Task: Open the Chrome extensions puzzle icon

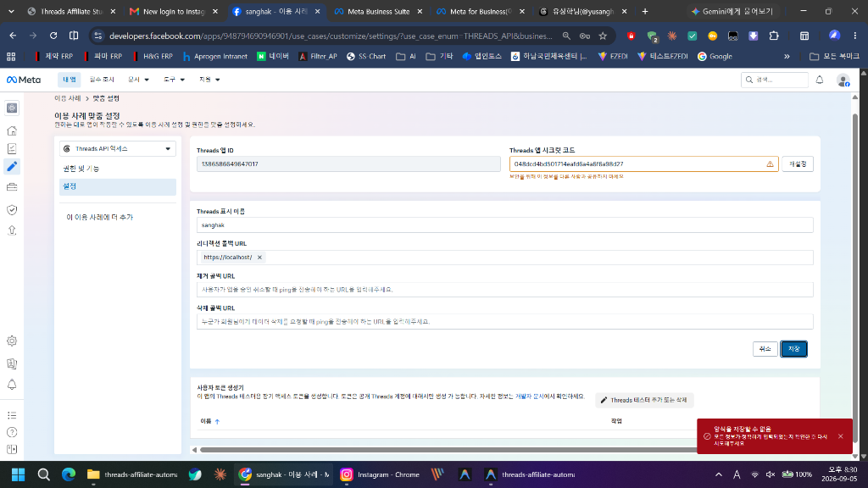Action: [774, 36]
